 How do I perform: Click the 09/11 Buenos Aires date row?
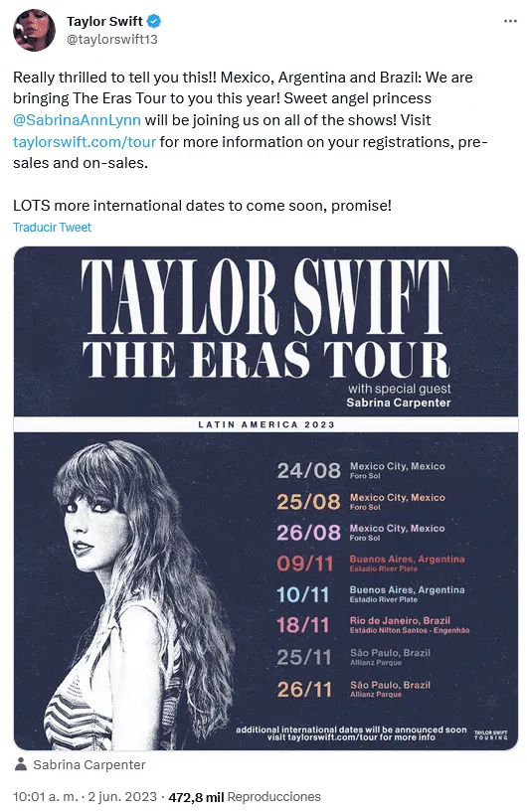pyautogui.click(x=371, y=563)
